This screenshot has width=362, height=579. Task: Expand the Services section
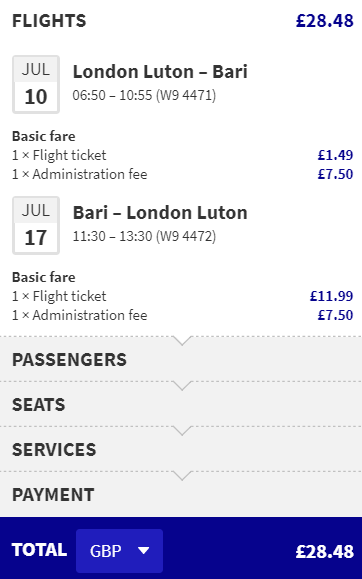point(181,449)
